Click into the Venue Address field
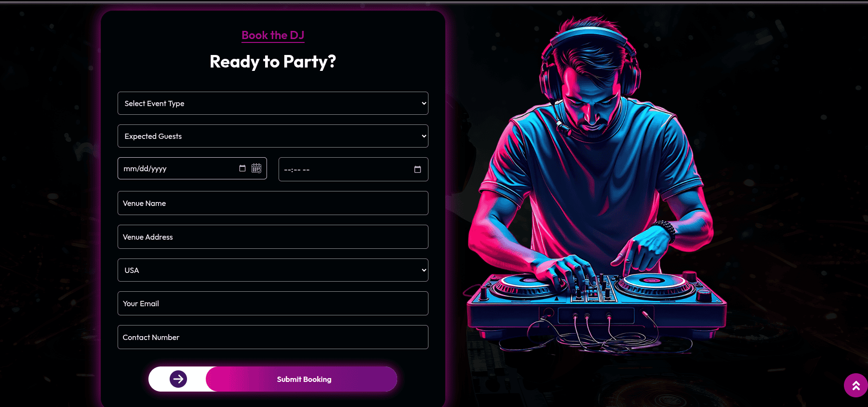This screenshot has height=407, width=868. click(x=273, y=237)
